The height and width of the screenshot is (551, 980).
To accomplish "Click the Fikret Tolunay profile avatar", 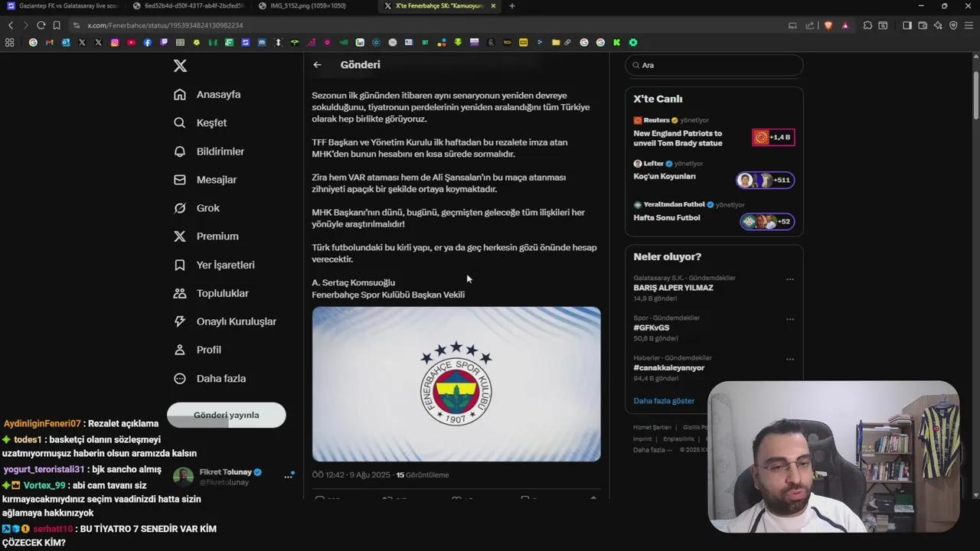I will click(x=183, y=477).
